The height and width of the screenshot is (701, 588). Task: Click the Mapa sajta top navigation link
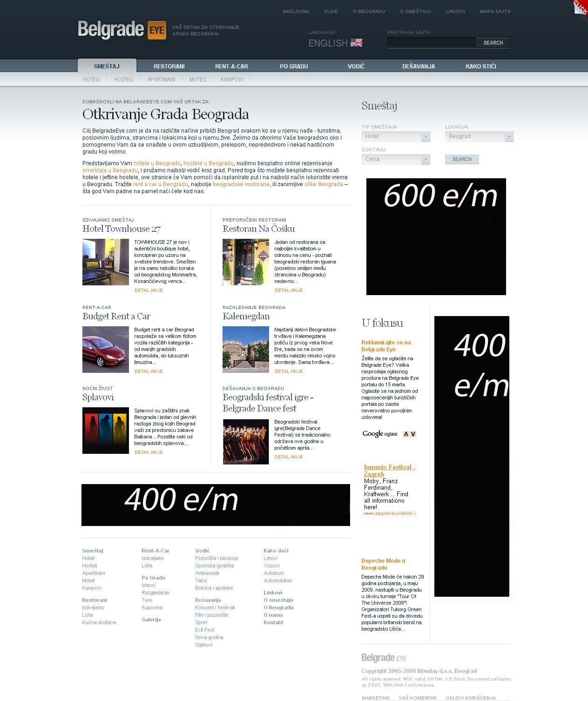pyautogui.click(x=495, y=11)
